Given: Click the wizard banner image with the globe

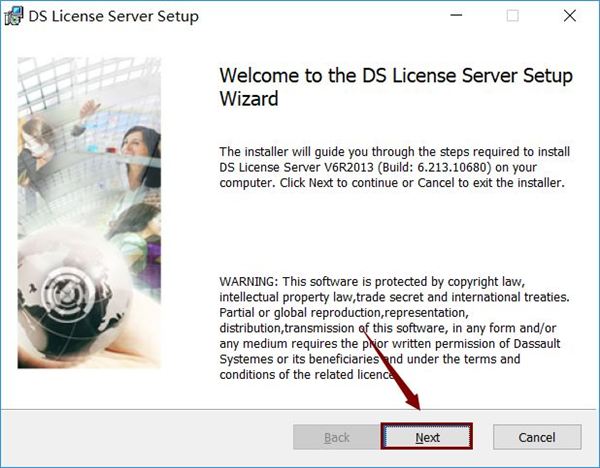Looking at the screenshot, I should (x=89, y=213).
